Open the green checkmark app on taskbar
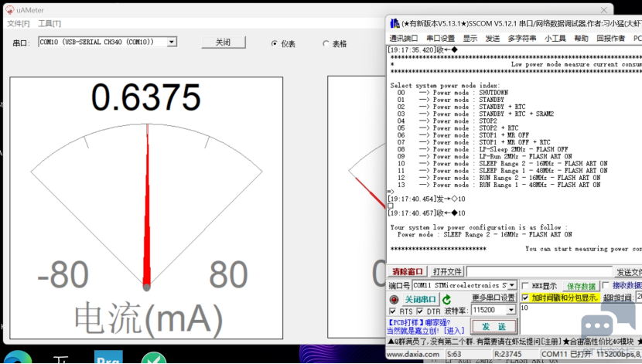Viewport: 642px width, 364px height. coord(154,358)
